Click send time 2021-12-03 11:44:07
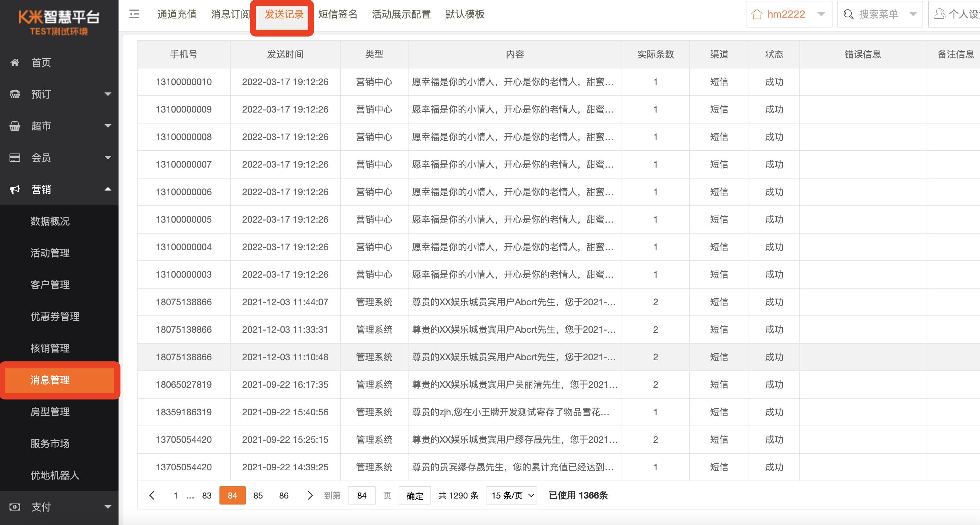 285,302
